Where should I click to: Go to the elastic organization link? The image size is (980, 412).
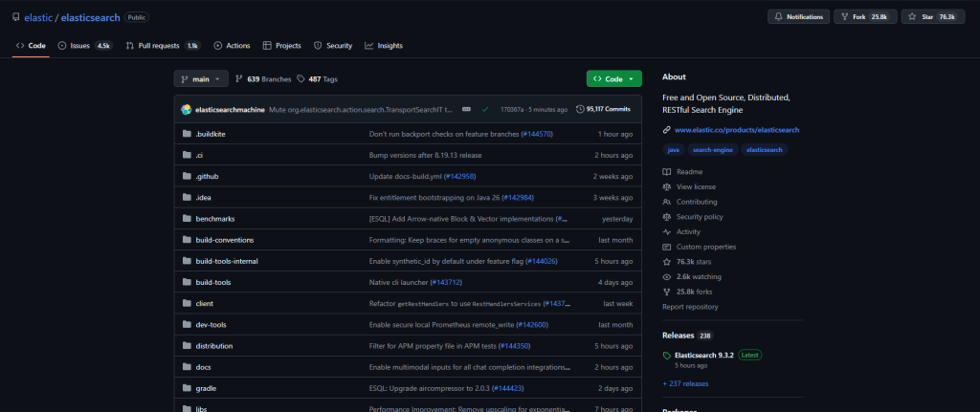(x=38, y=17)
